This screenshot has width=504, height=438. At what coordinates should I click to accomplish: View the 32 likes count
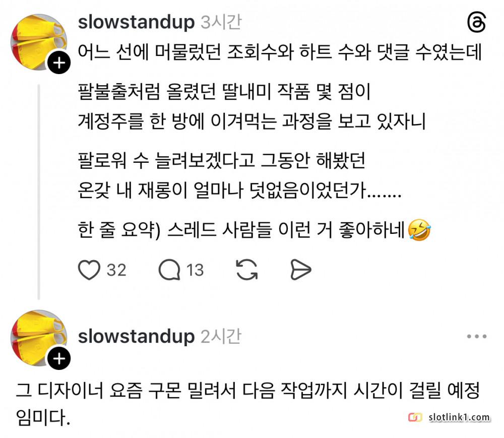(116, 270)
